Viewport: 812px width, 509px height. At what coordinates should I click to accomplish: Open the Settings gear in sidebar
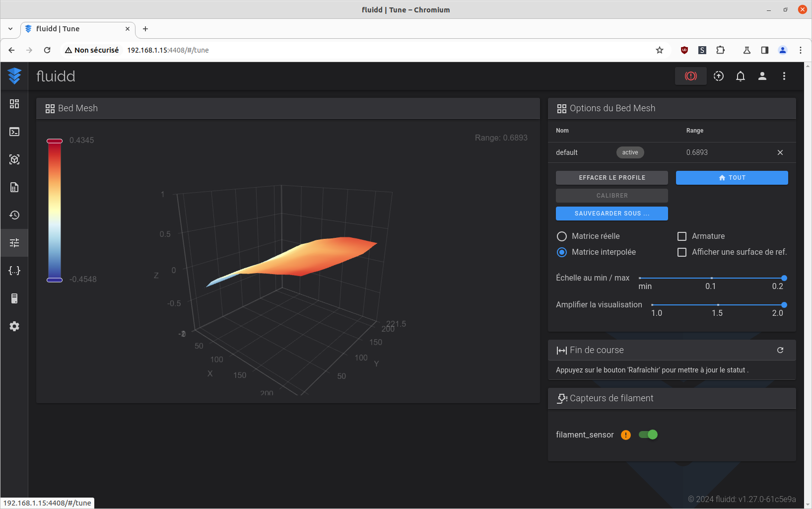14,326
